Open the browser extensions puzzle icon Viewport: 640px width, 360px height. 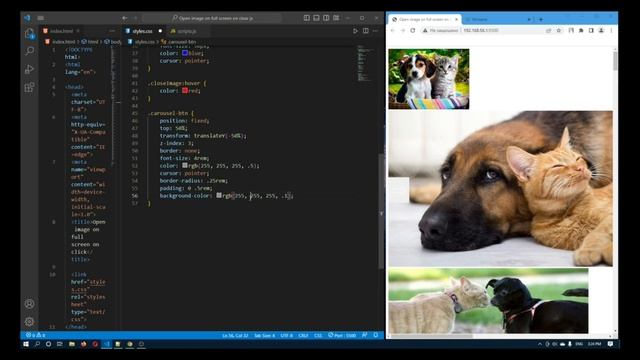581,31
